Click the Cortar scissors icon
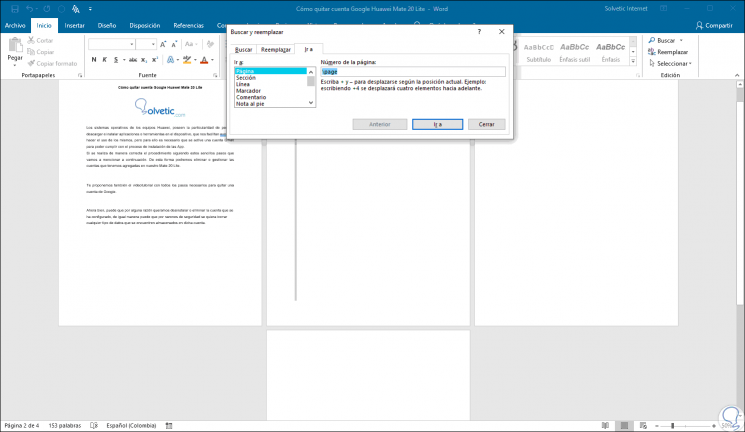Screen dimensions: 745x432 point(31,40)
